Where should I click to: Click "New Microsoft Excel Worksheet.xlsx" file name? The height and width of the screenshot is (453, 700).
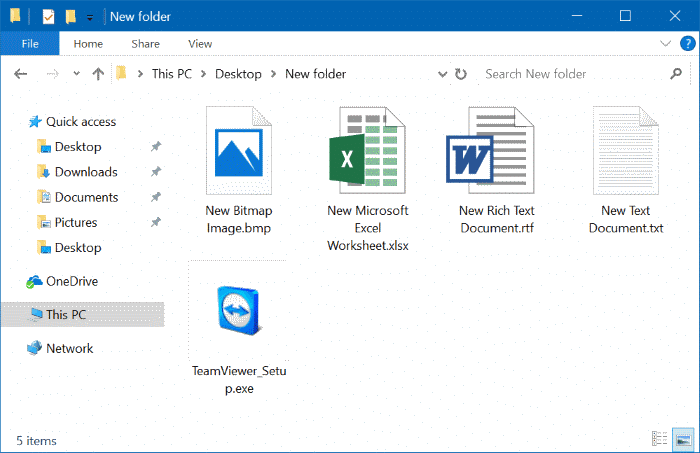click(368, 228)
